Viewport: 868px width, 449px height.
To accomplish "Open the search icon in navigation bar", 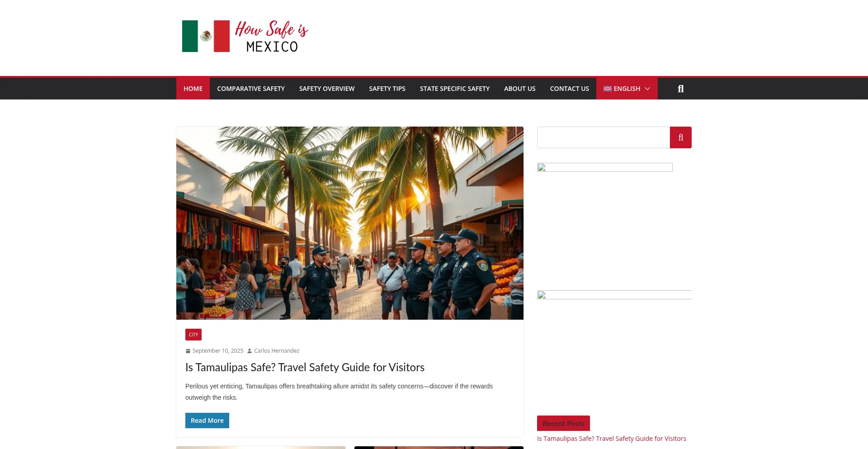I will 680,89.
